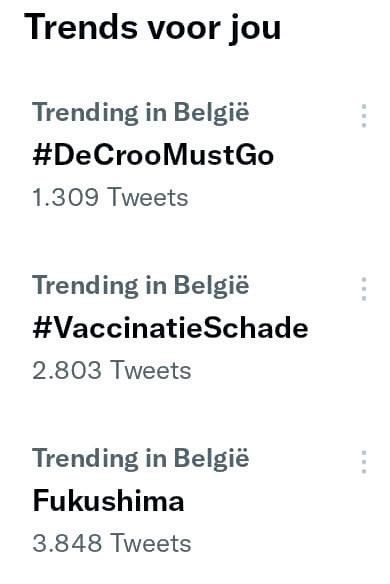The height and width of the screenshot is (584, 390).
Task: View tweets about De Croo hashtag
Action: click(x=153, y=155)
